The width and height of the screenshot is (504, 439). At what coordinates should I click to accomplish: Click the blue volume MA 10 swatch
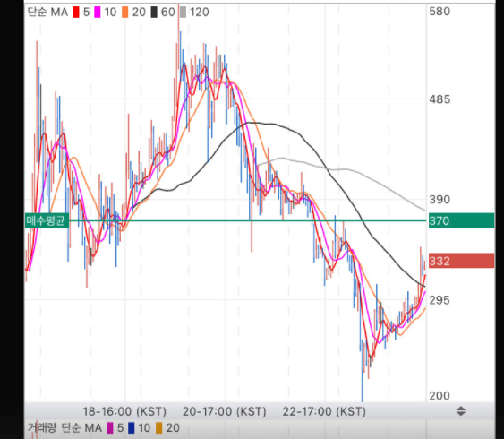(131, 428)
